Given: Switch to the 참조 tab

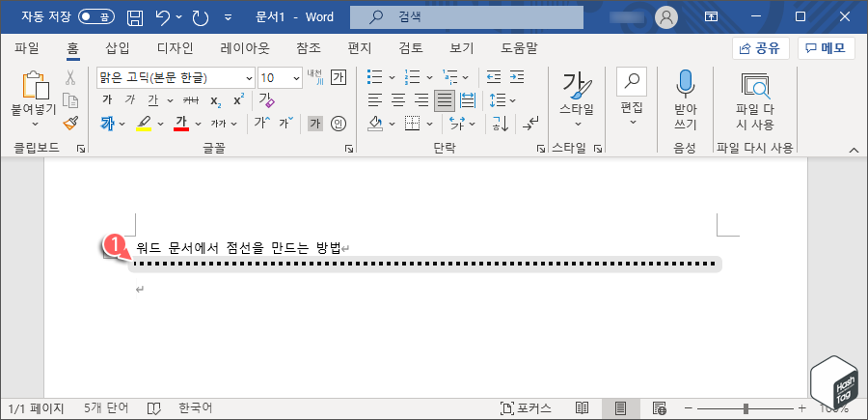Looking at the screenshot, I should [x=309, y=49].
